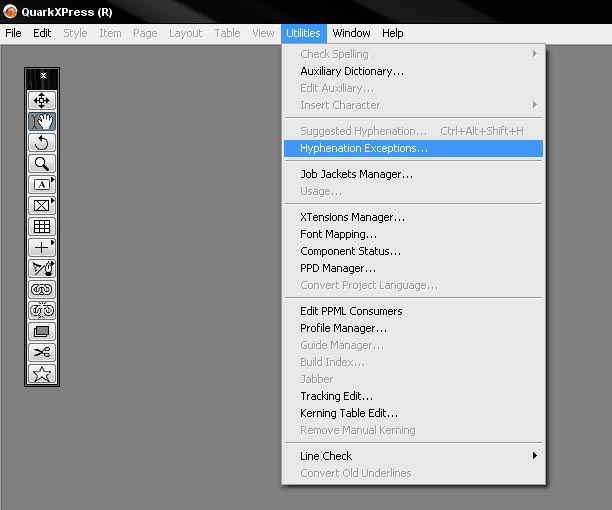Open the Table menu
The width and height of the screenshot is (612, 510).
pos(227,33)
